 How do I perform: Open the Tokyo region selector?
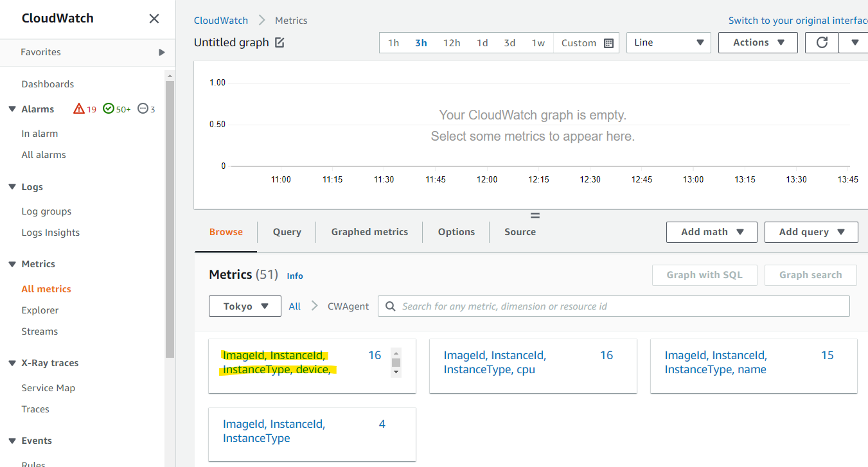245,306
